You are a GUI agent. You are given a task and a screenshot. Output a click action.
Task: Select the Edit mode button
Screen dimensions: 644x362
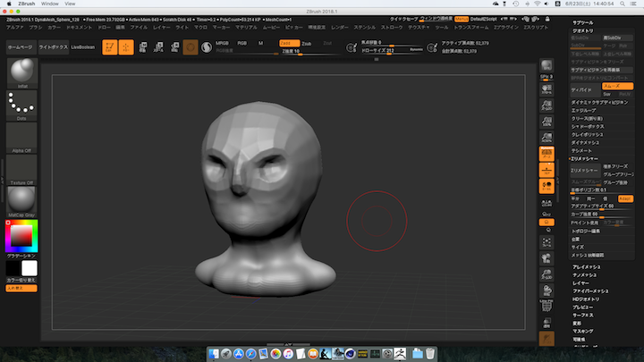click(110, 47)
